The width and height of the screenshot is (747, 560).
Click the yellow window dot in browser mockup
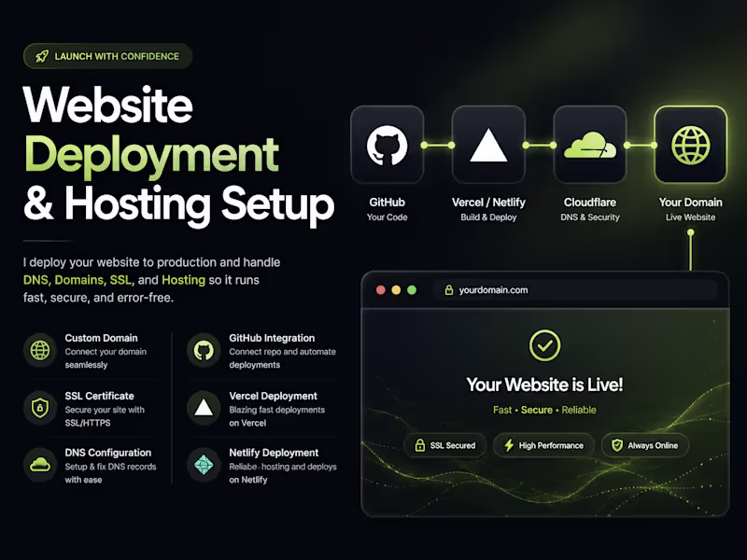point(396,290)
